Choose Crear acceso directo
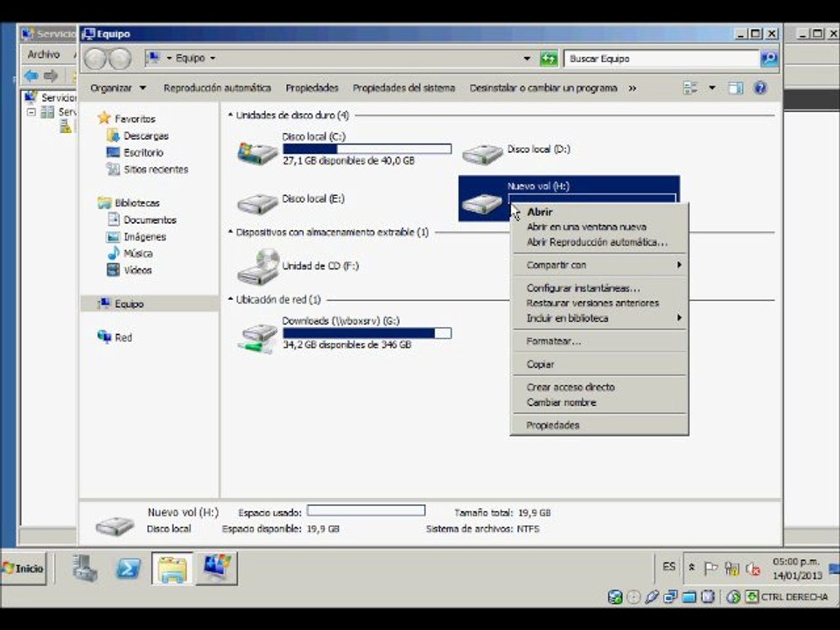 click(x=598, y=387)
